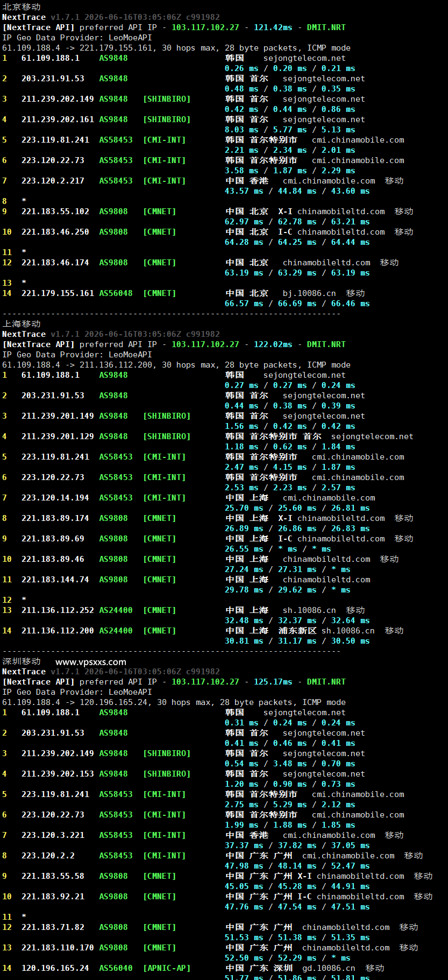Select the latency line starting 47.98 ms
Screen dimensions: 448x980
coord(297,866)
